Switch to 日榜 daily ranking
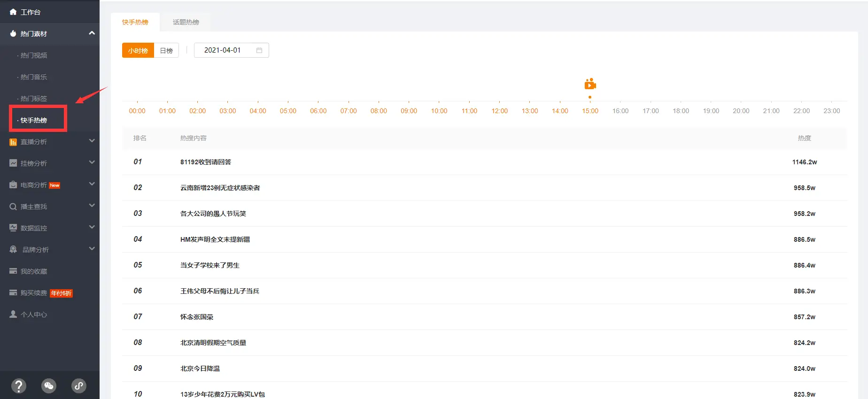The image size is (868, 399). pos(166,50)
